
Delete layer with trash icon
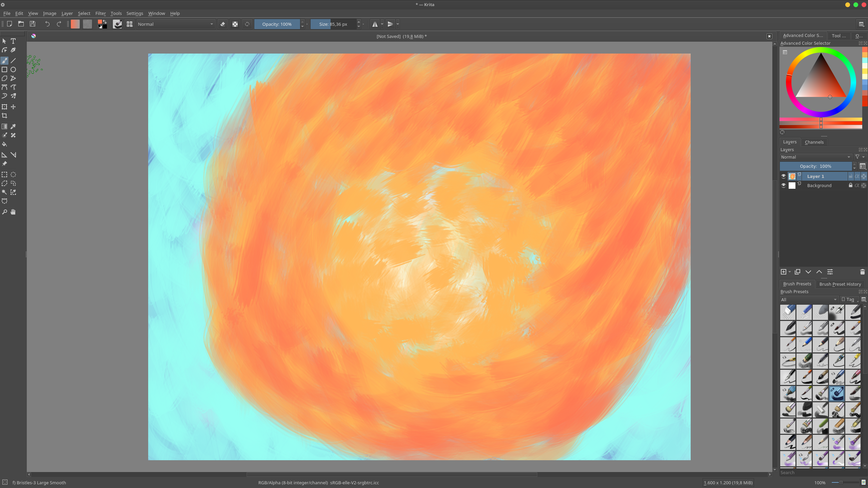(x=862, y=272)
